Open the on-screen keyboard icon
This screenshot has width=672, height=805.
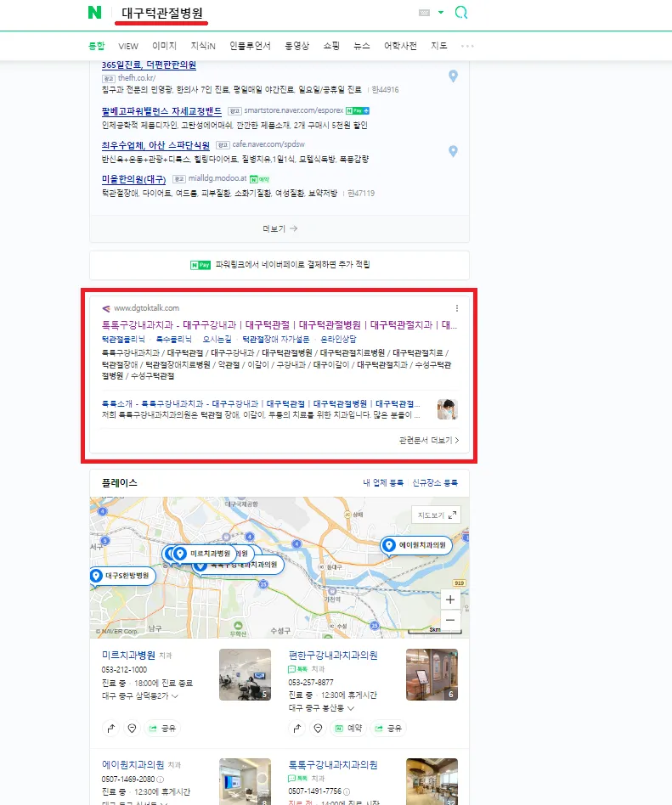(425, 13)
